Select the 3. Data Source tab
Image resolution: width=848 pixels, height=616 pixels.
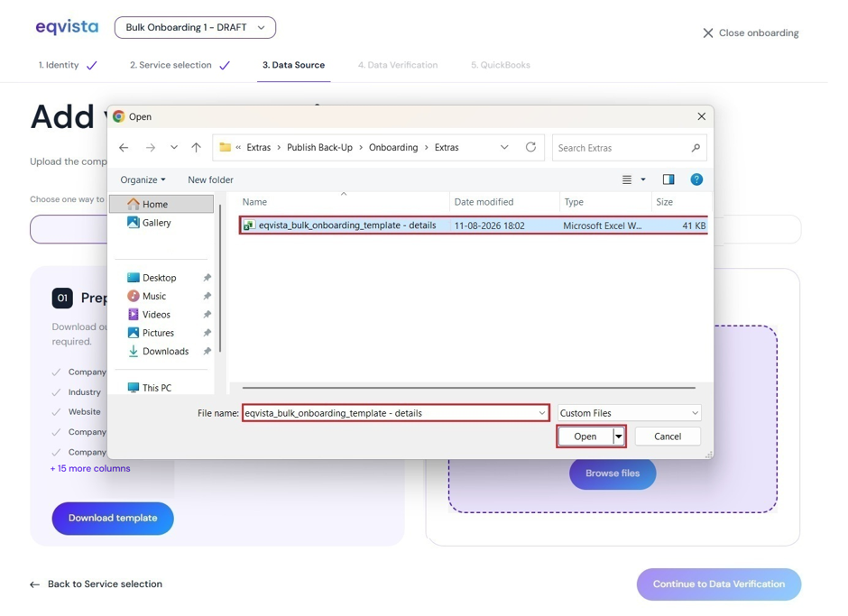294,65
